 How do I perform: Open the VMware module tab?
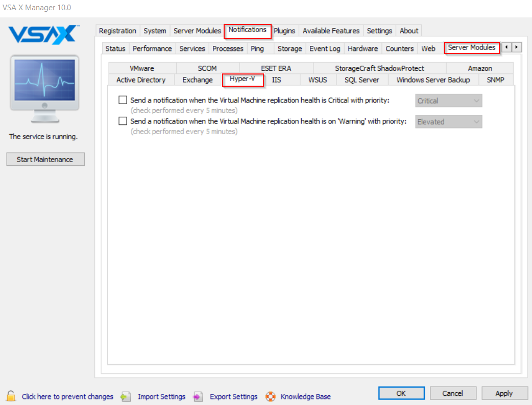click(x=142, y=68)
